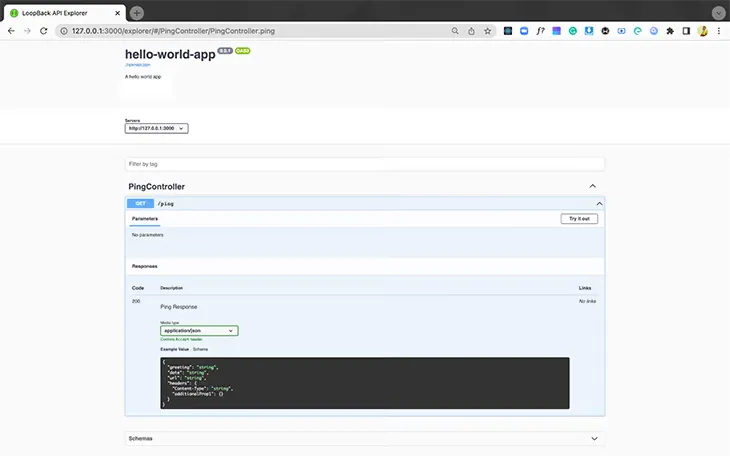730x456 pixels.
Task: Open a new tab with the plus icon
Action: click(136, 13)
